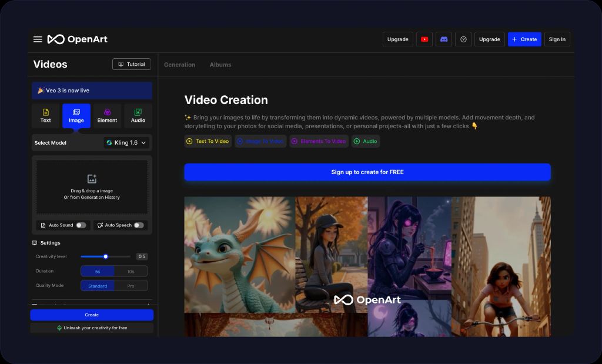The image size is (602, 364).
Task: Set duration to 10s
Action: (x=131, y=271)
